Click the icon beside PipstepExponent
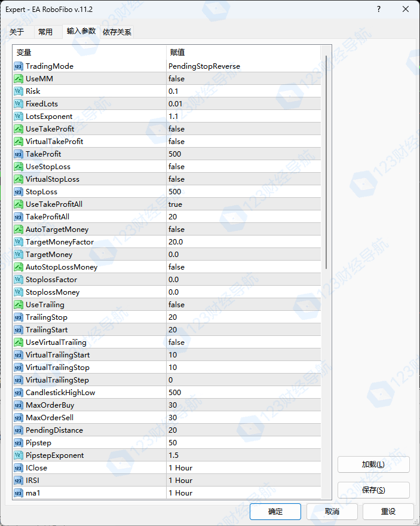This screenshot has height=526, width=420. (x=19, y=455)
